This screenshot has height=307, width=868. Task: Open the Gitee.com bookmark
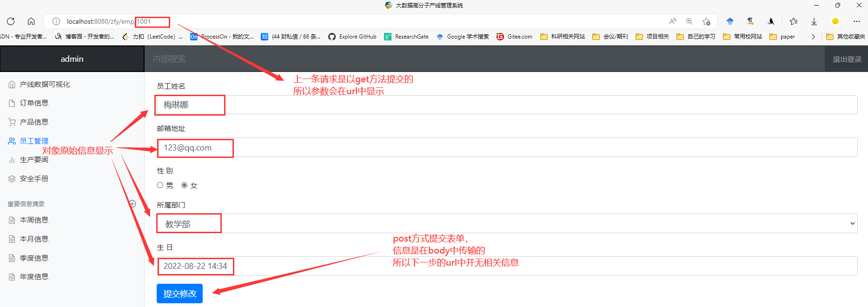click(514, 37)
